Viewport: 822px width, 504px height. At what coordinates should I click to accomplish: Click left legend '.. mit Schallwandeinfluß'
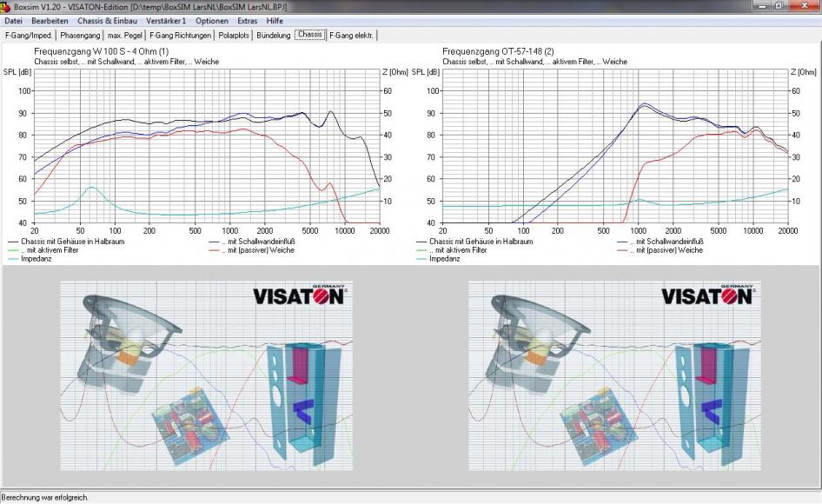[258, 242]
